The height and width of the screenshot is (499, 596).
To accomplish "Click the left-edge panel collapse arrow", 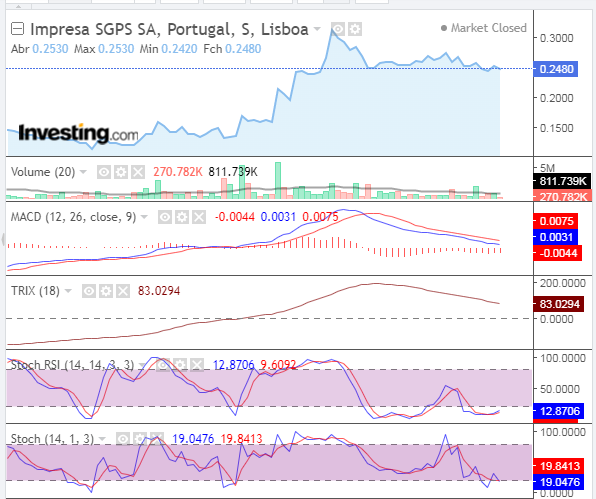I will (x=3, y=240).
